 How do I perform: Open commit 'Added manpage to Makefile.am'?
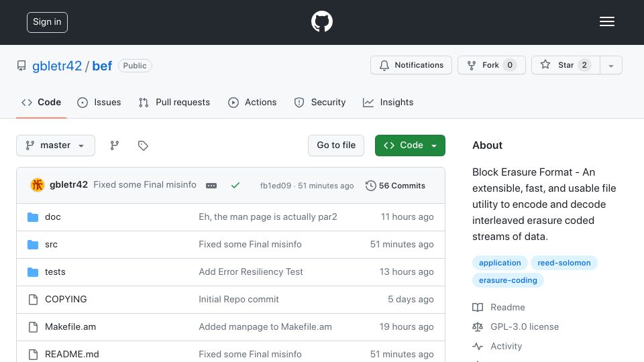click(x=266, y=326)
